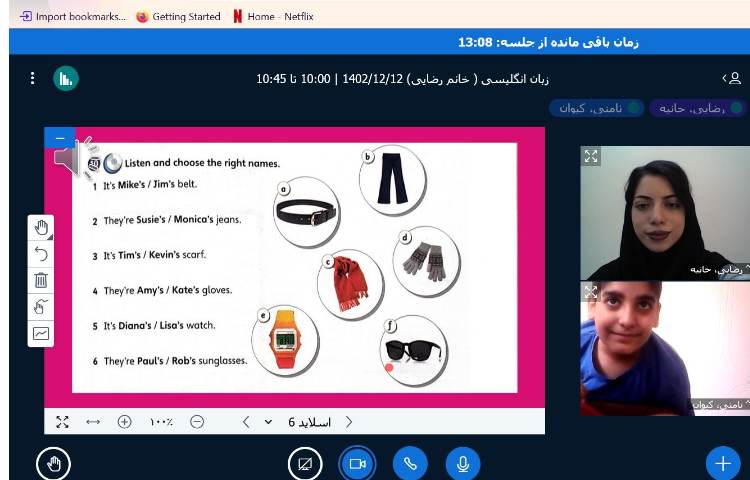Make presentation fullscreen
Viewport: 750px width, 480px height.
tap(62, 422)
